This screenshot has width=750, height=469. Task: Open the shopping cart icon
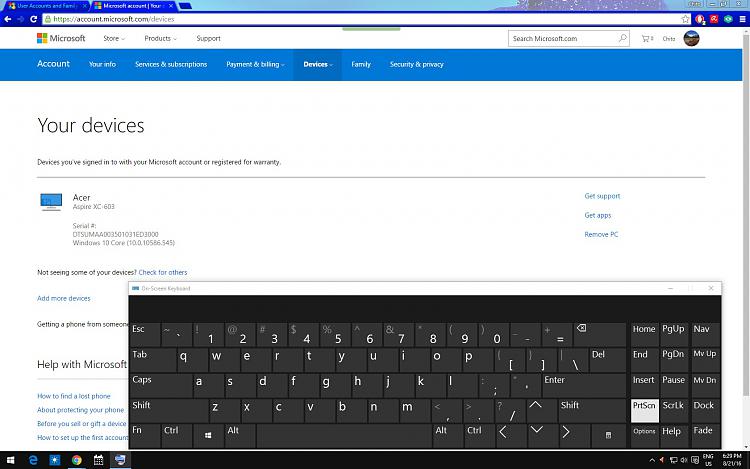(647, 38)
